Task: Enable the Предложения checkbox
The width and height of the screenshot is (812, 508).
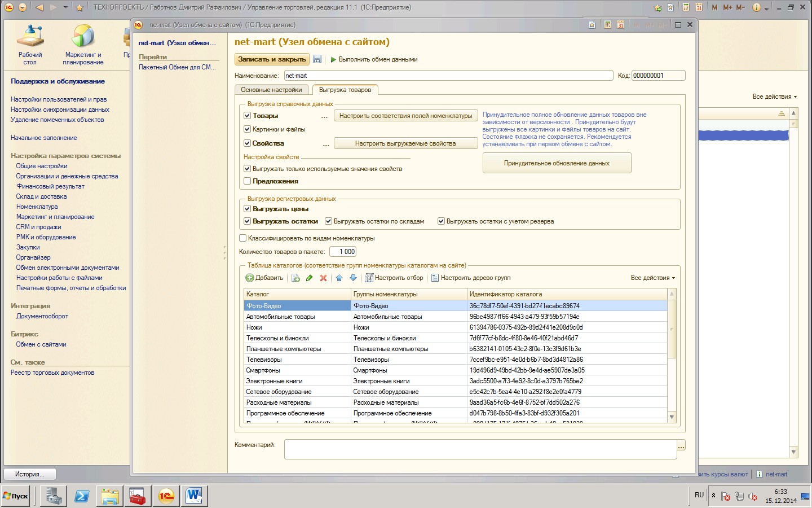Action: point(247,181)
